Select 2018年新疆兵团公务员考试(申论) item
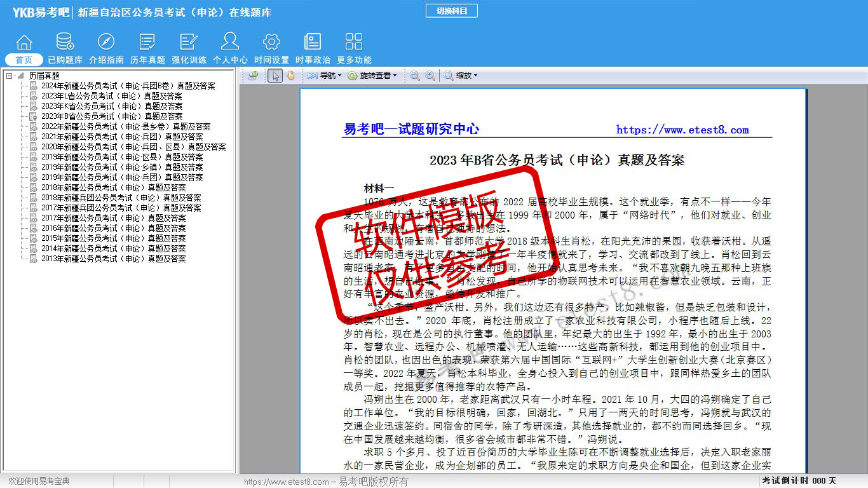This screenshot has height=488, width=868. [121, 198]
